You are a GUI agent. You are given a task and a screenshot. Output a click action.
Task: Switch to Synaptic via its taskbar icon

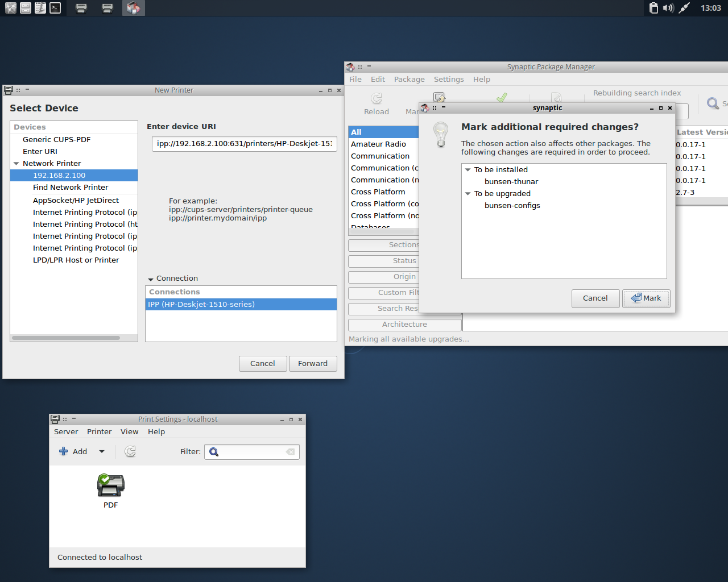(133, 8)
